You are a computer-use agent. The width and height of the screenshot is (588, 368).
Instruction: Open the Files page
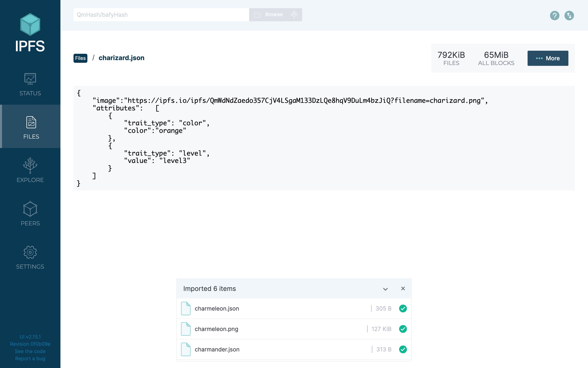30,126
